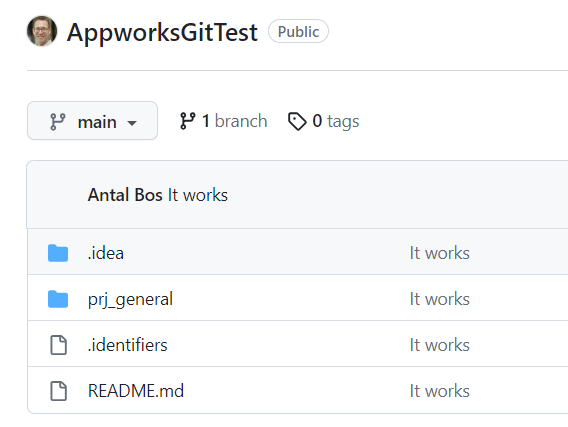This screenshot has width=568, height=427.
Task: Click the tag icon beside 0 tags
Action: pos(297,121)
